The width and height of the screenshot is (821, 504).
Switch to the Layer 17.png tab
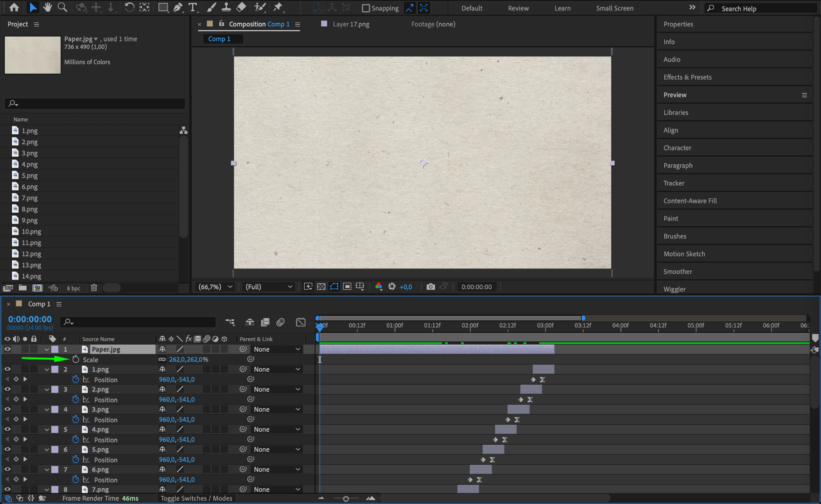[x=351, y=24]
